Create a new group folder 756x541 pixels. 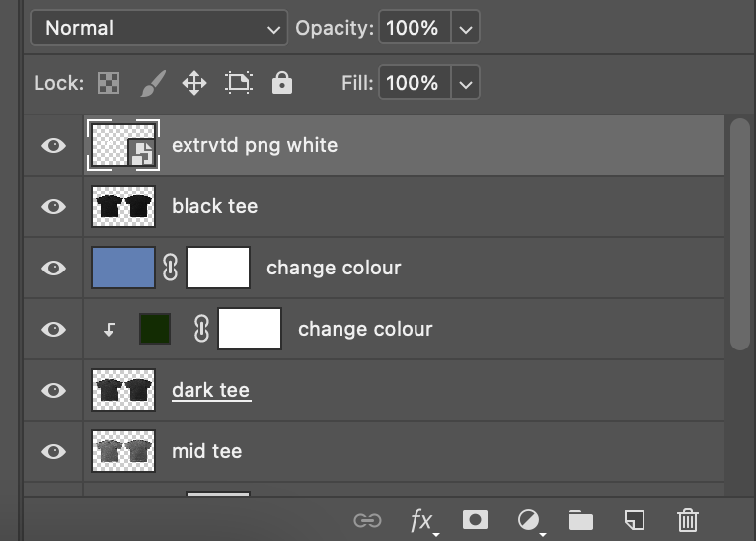coord(581,519)
